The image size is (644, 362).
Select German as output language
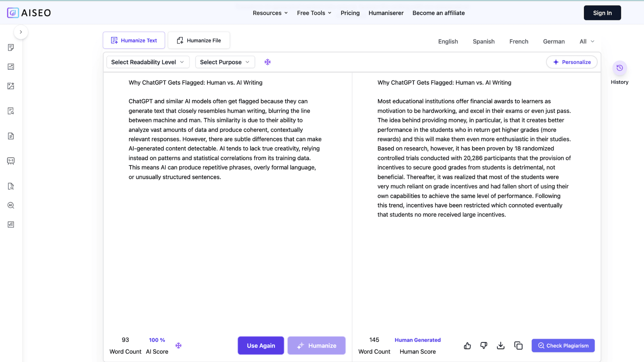(553, 42)
